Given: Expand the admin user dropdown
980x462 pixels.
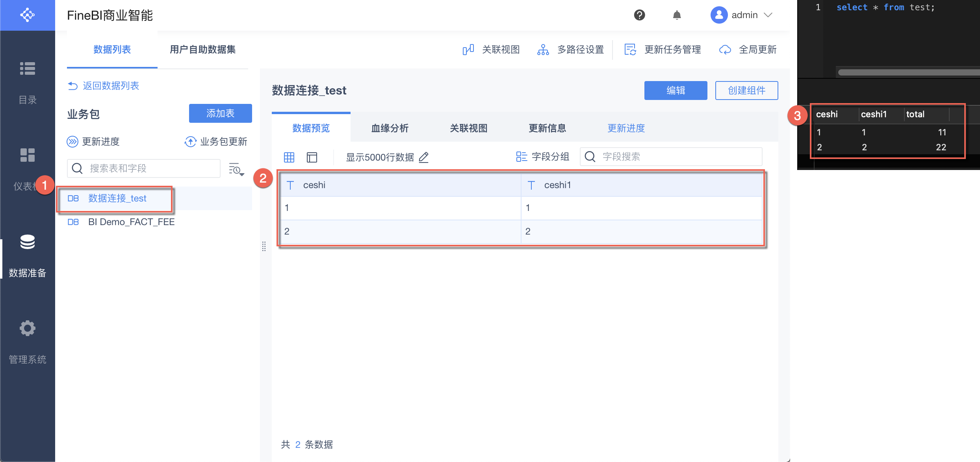Looking at the screenshot, I should point(768,15).
